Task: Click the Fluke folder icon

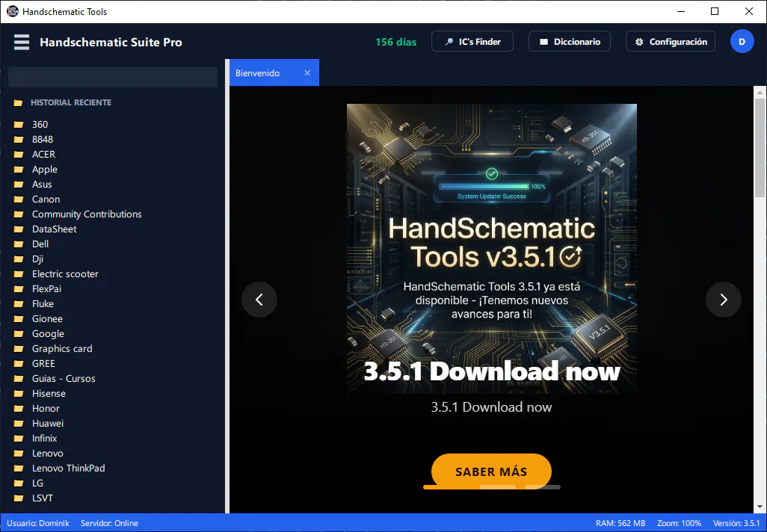Action: [x=19, y=303]
